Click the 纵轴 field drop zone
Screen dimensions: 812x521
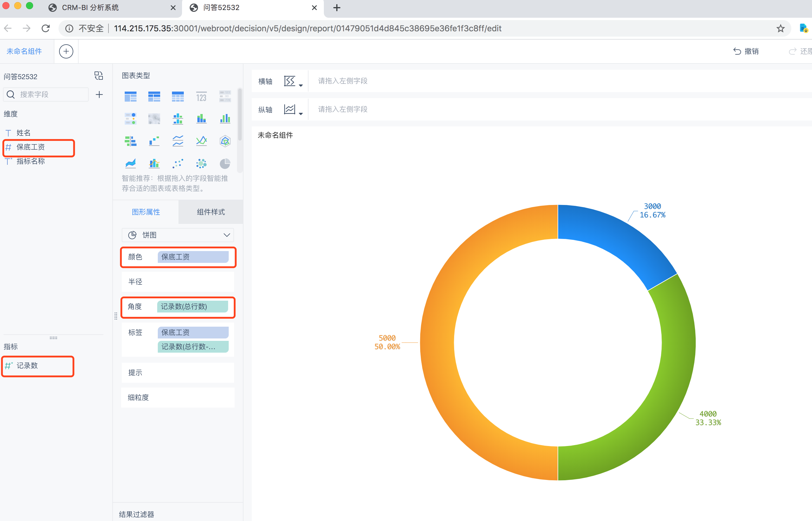point(560,109)
